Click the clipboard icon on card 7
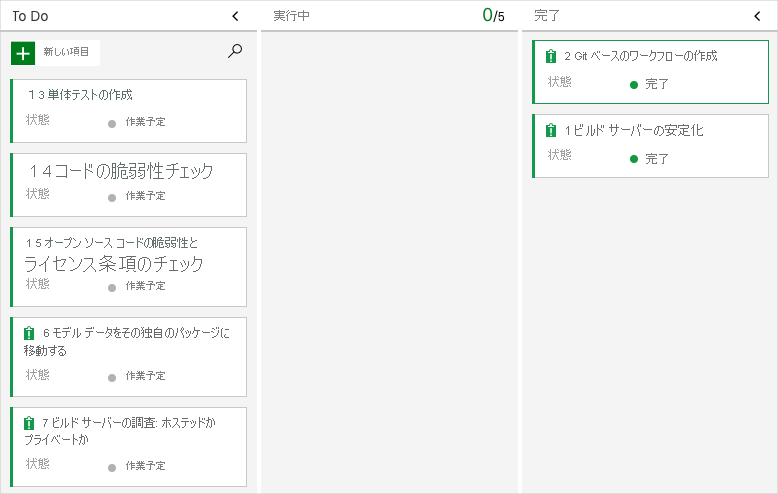The height and width of the screenshot is (494, 778). (x=29, y=423)
